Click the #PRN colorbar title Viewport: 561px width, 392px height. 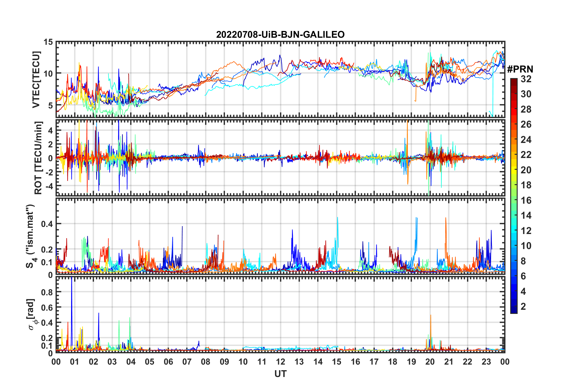pyautogui.click(x=520, y=69)
